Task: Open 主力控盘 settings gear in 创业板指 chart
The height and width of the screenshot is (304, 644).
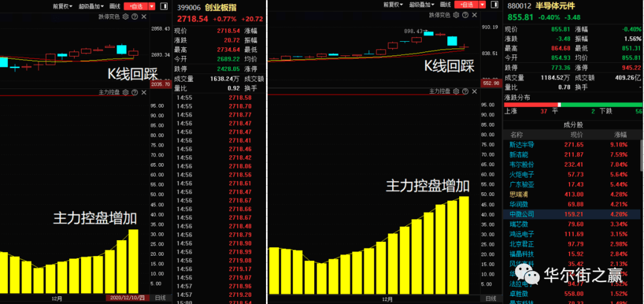Action: pos(126,93)
